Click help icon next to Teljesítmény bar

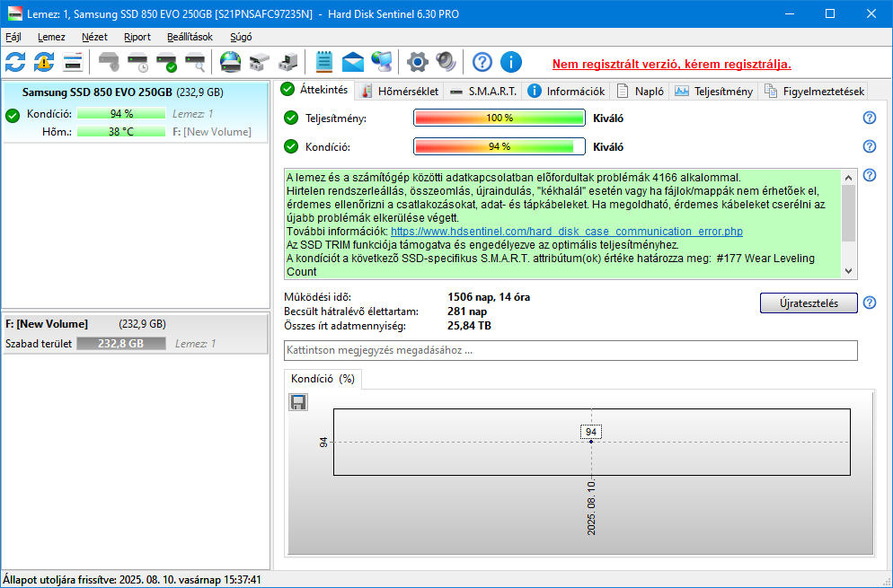869,118
